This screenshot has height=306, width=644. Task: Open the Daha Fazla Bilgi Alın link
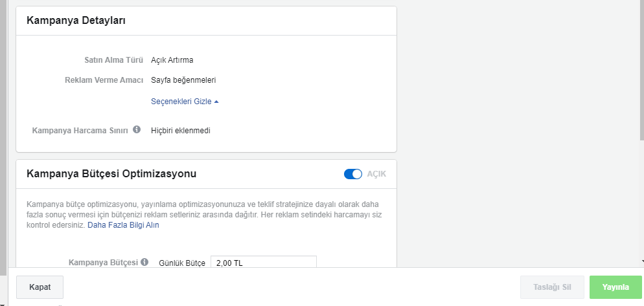click(123, 225)
